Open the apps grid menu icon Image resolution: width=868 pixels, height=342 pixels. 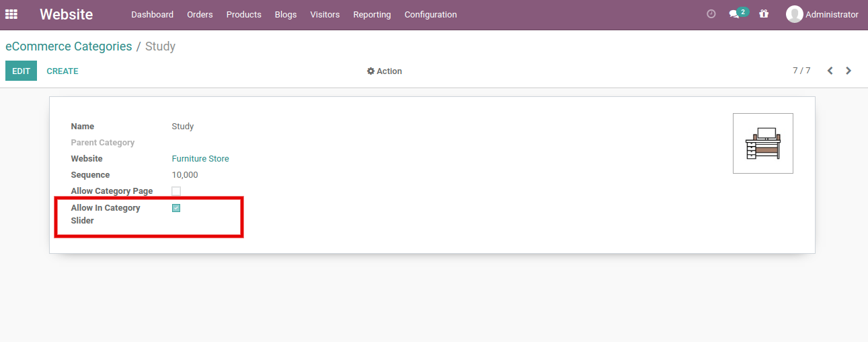(x=11, y=14)
